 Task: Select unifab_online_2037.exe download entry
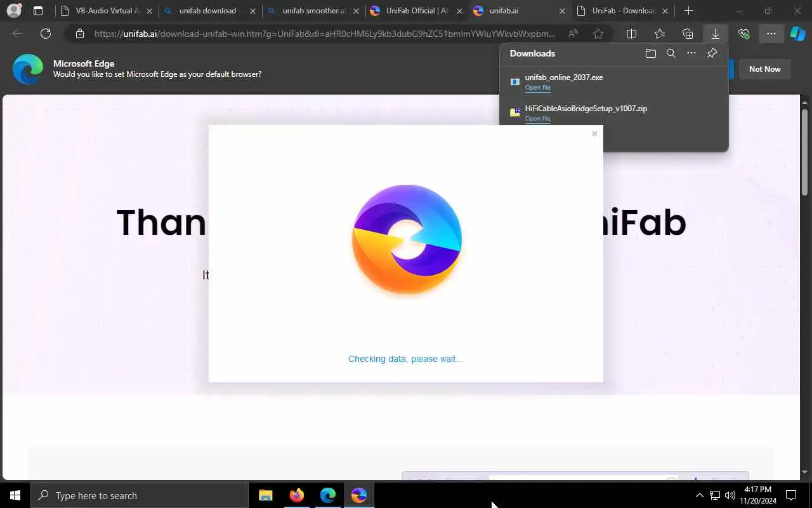click(614, 82)
